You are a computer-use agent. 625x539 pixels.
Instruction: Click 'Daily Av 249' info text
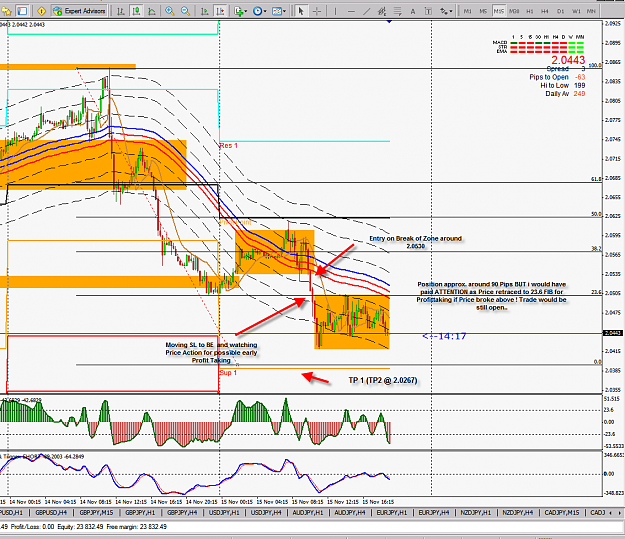click(565, 94)
